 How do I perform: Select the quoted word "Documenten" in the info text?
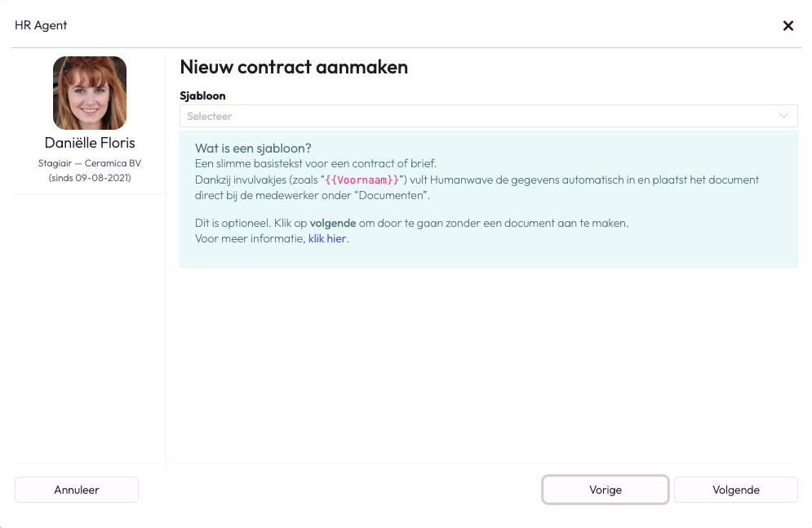(x=391, y=196)
